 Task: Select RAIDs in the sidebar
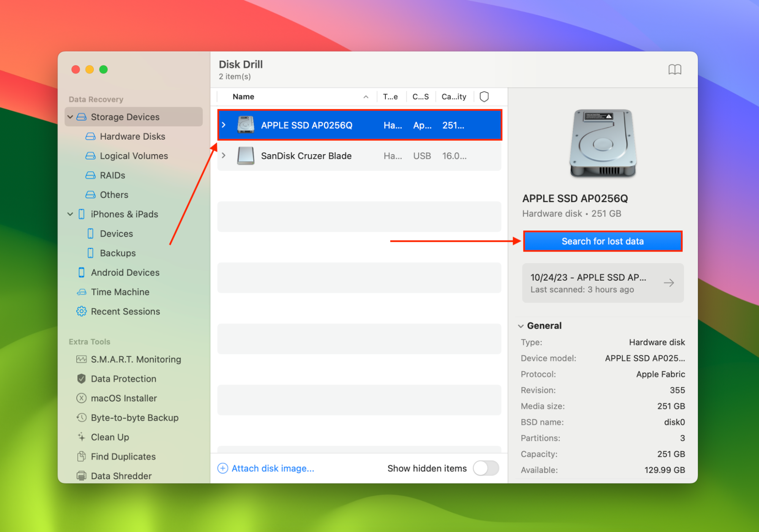112,175
